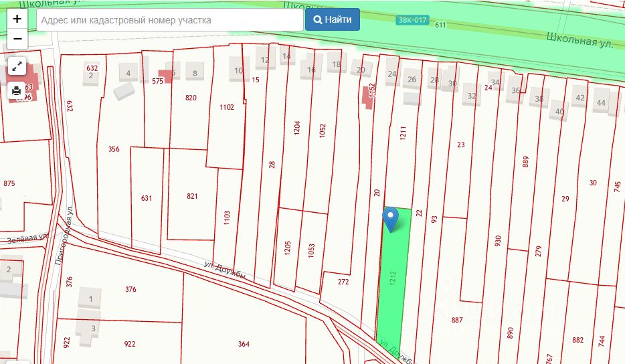This screenshot has width=625, height=364.
Task: Click the red building labeled 1152
Action: (x=368, y=98)
